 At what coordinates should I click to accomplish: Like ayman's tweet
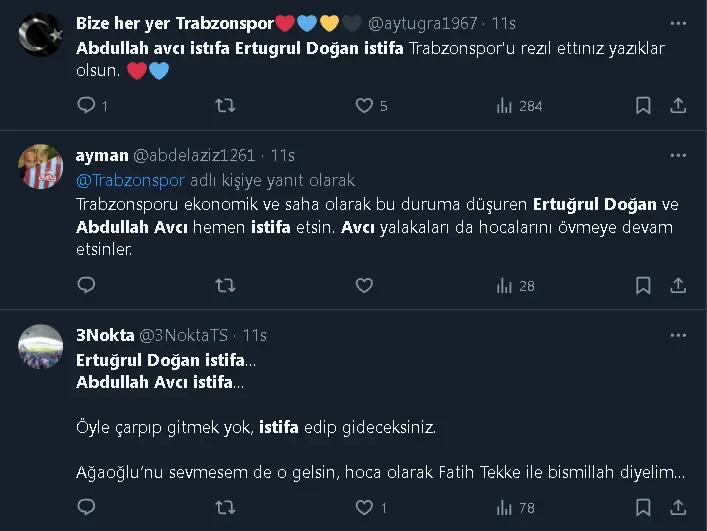pos(365,286)
